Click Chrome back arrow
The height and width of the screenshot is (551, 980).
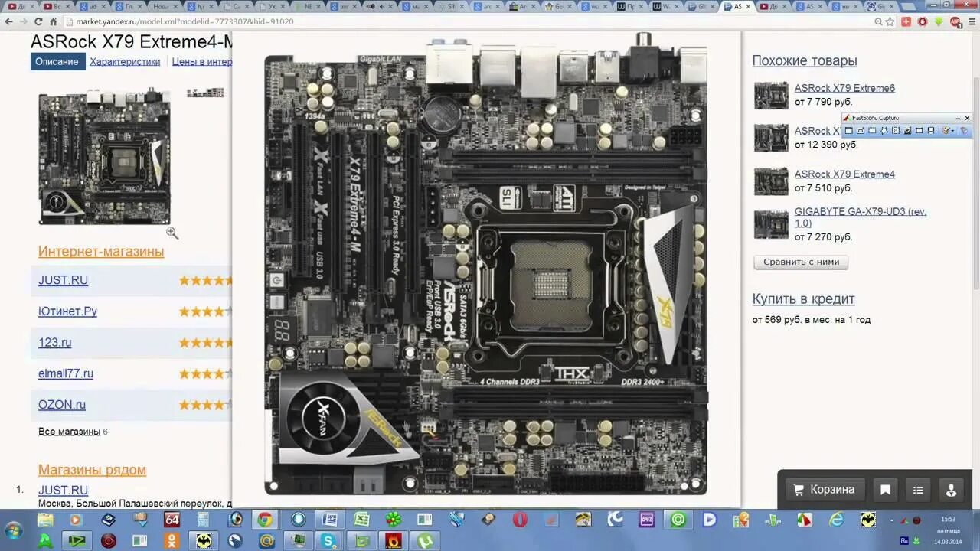pyautogui.click(x=9, y=21)
